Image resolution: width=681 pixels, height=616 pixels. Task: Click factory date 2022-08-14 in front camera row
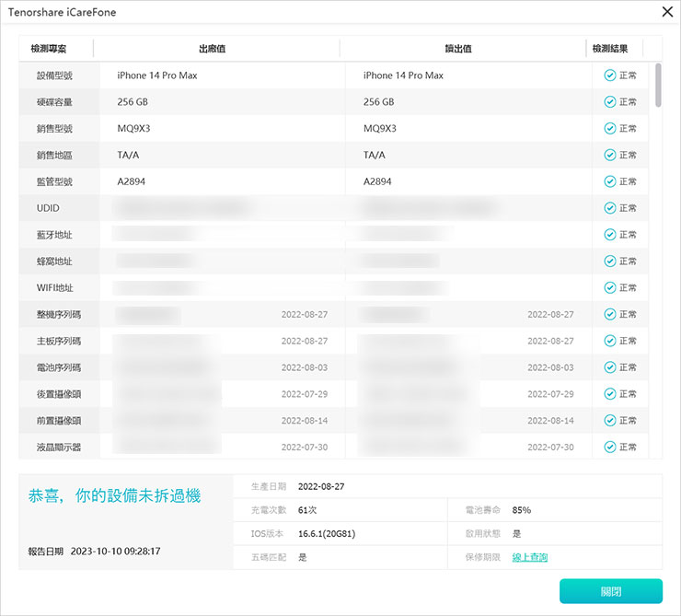pyautogui.click(x=305, y=421)
